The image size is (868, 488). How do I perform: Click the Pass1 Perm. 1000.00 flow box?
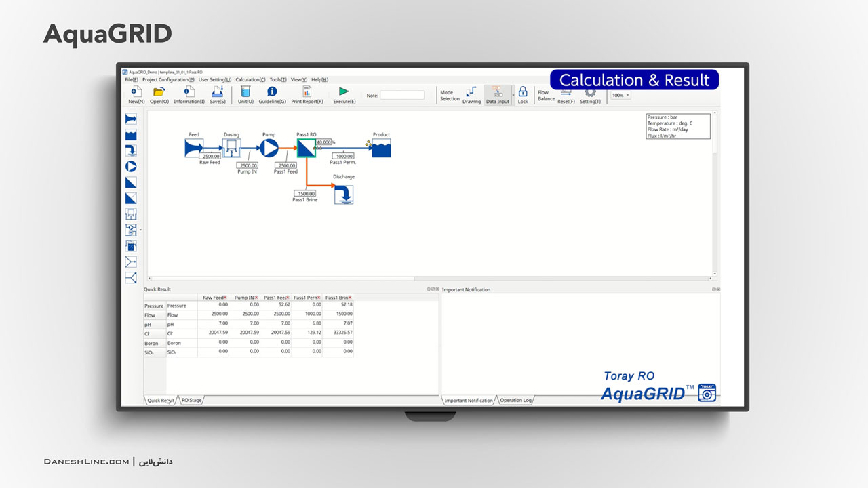344,157
